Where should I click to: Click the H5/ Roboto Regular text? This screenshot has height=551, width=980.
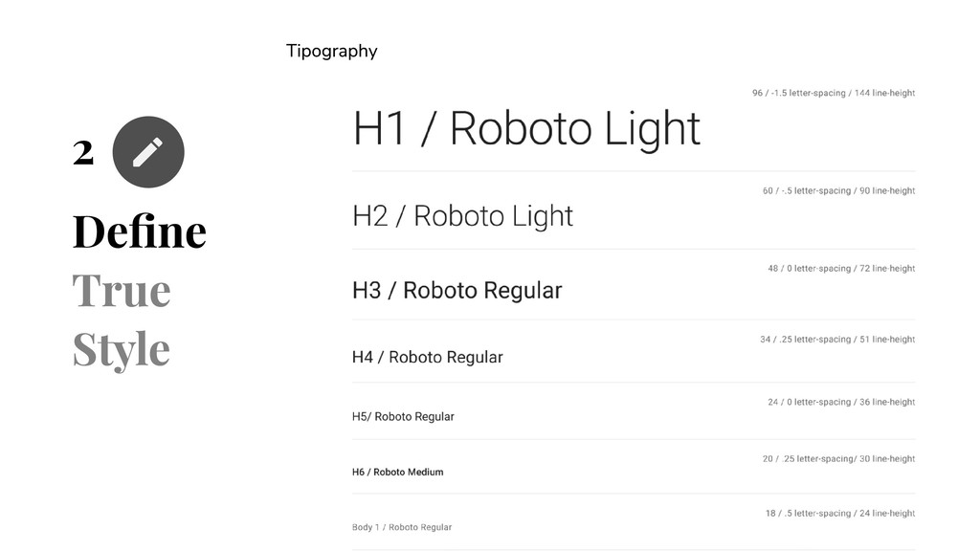click(403, 417)
